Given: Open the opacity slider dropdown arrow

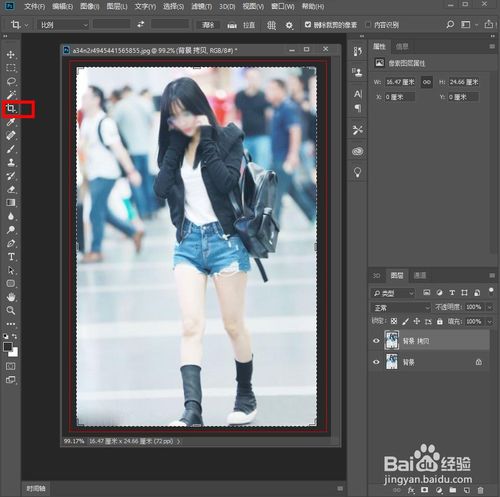Looking at the screenshot, I should 489,307.
